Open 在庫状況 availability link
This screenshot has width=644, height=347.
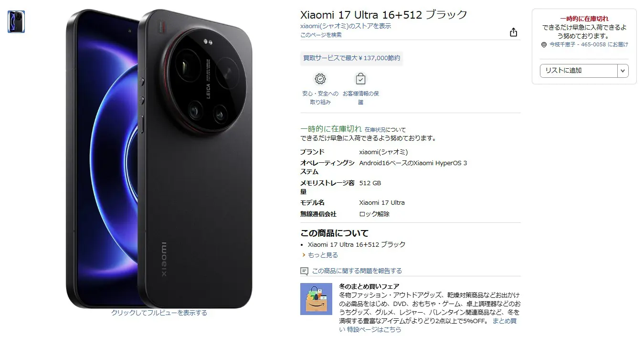(375, 129)
